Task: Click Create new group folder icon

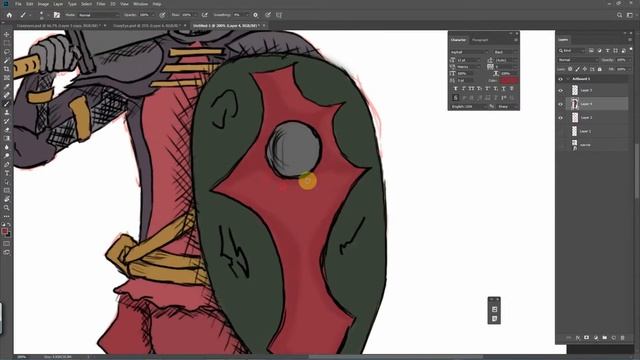Action: 604,338
